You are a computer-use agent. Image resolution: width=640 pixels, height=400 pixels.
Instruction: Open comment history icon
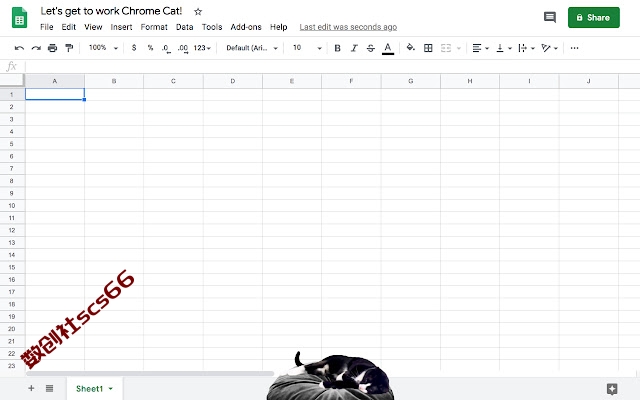tap(550, 17)
